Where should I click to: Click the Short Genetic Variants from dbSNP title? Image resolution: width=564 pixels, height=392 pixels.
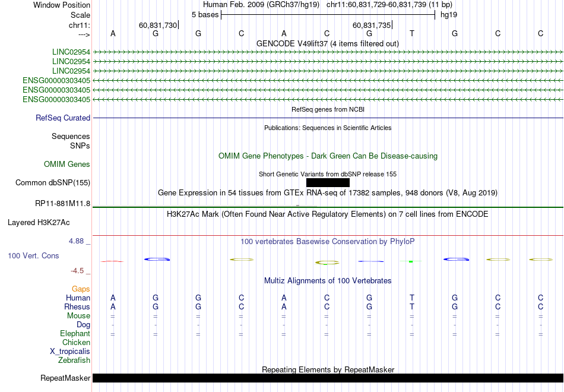328,174
